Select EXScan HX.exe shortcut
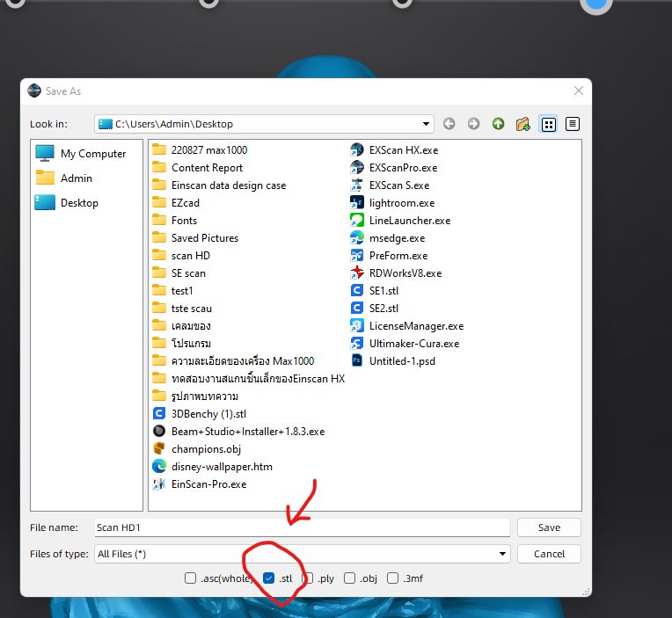Viewport: 672px width, 618px height. [x=394, y=150]
